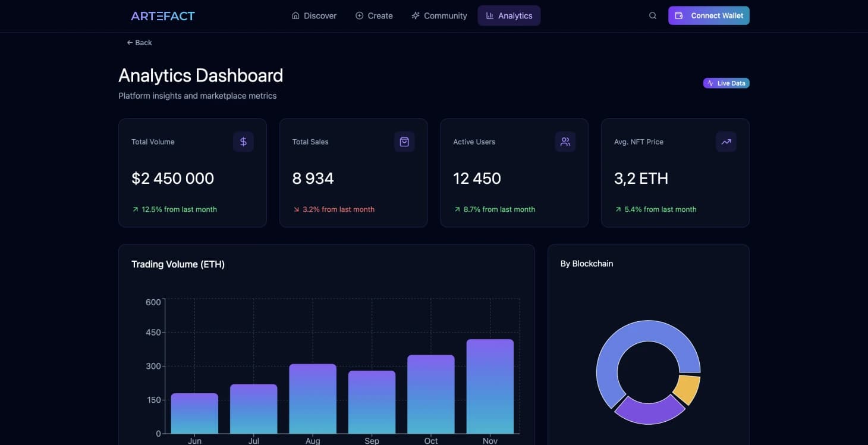Viewport: 868px width, 445px height.
Task: Go to the Create page
Action: (374, 16)
